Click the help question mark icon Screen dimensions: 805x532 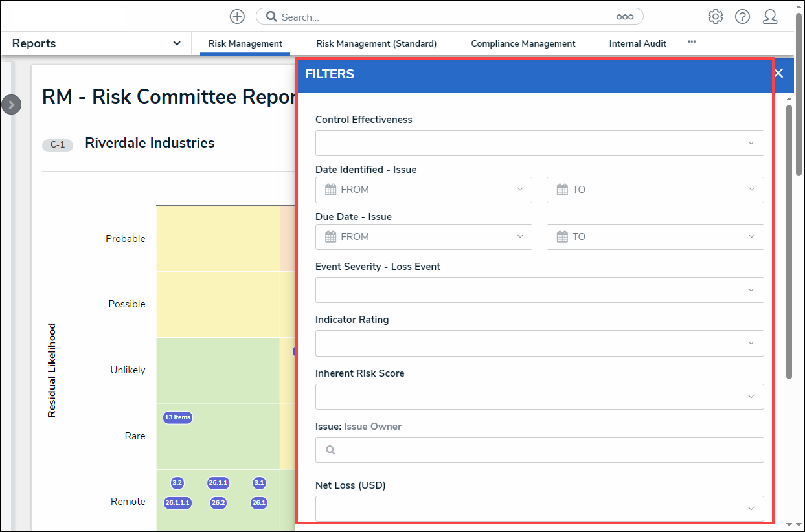click(742, 17)
